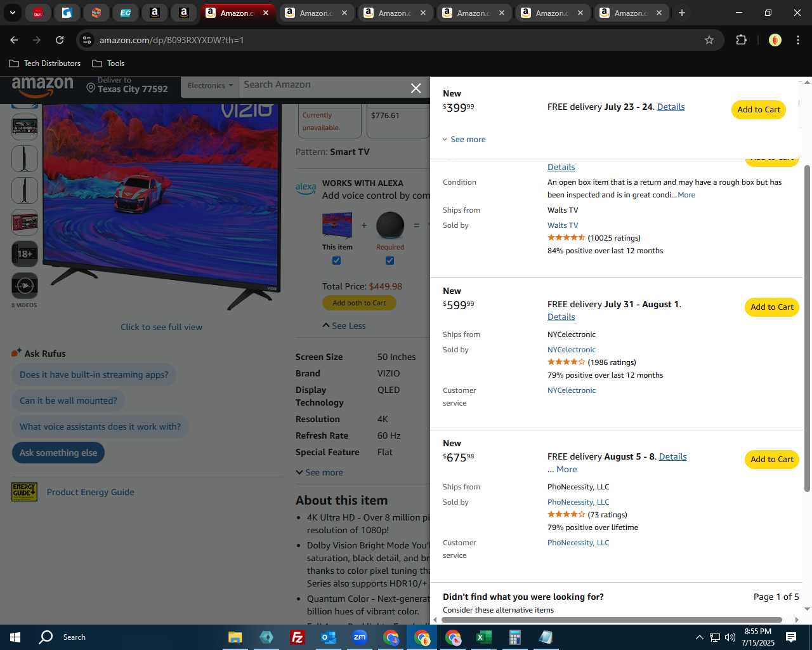The height and width of the screenshot is (650, 812).
Task: Open Product Energy Guide link
Action: 90,492
